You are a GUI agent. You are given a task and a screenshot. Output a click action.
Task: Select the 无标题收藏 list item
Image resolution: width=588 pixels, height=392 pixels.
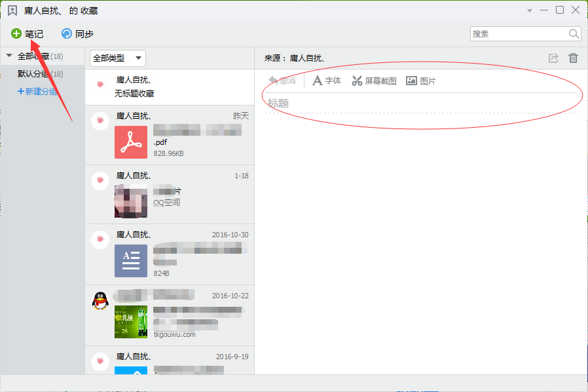[170, 87]
